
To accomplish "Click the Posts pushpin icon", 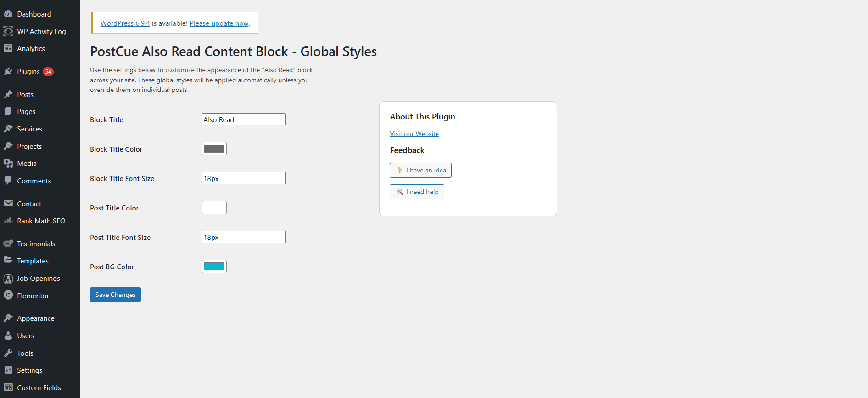I will [x=8, y=94].
